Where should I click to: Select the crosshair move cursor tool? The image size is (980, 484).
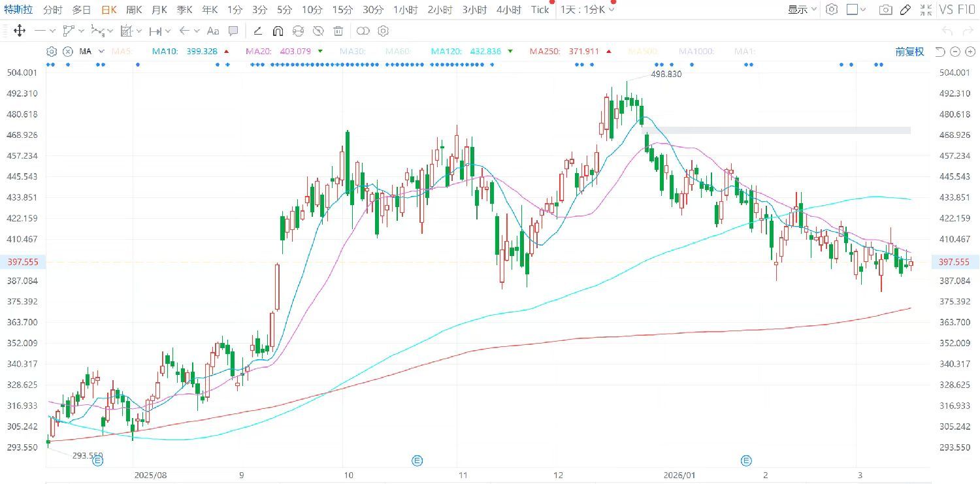(20, 31)
